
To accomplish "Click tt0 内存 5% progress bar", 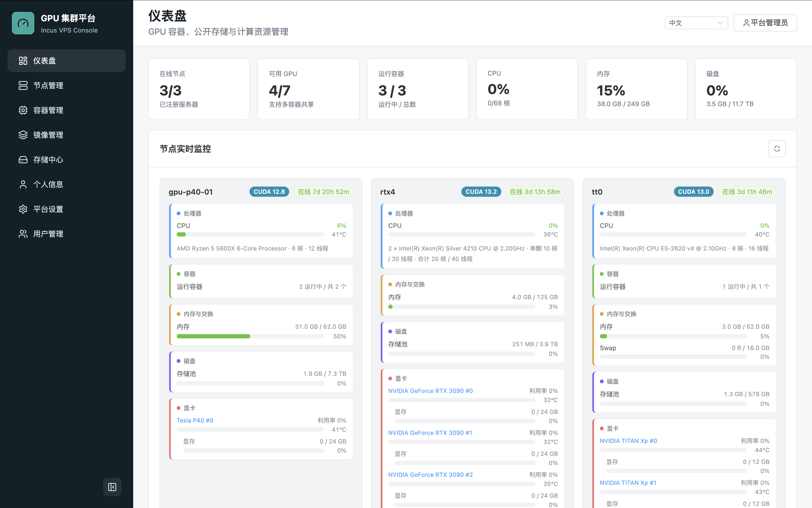I will (x=673, y=336).
